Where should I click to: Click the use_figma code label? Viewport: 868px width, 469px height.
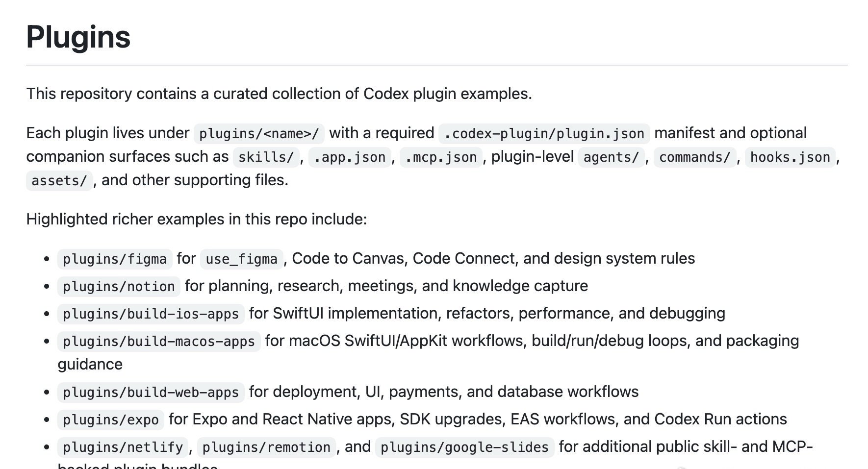click(x=242, y=259)
